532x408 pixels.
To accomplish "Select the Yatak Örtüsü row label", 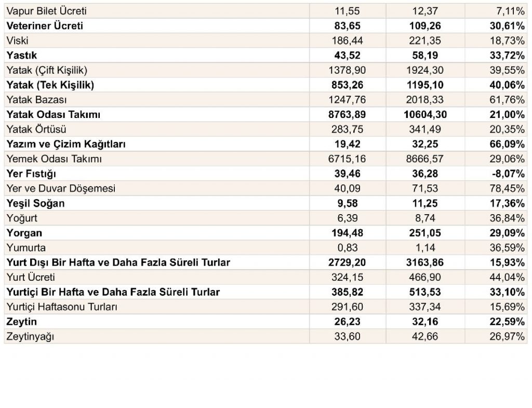I will 36,129.
